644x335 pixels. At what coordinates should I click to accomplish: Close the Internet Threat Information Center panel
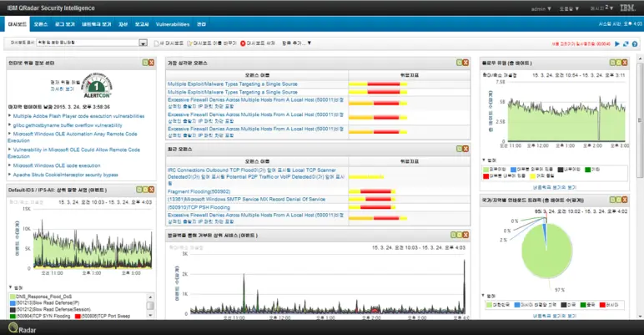coord(152,63)
